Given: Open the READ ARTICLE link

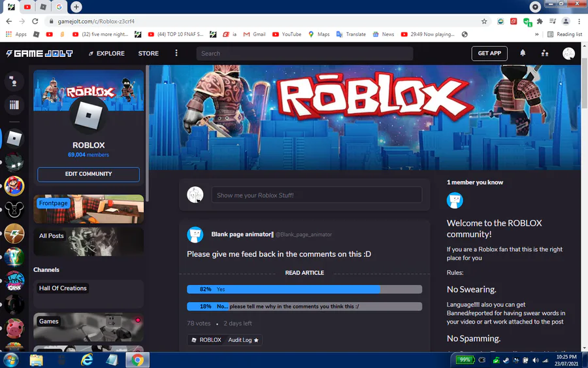Looking at the screenshot, I should point(304,273).
